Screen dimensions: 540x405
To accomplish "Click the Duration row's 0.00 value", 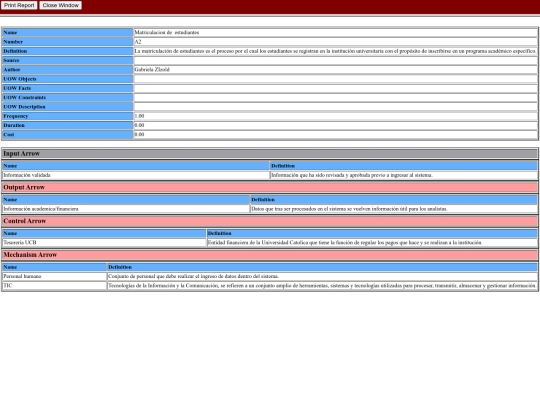I will 139,125.
